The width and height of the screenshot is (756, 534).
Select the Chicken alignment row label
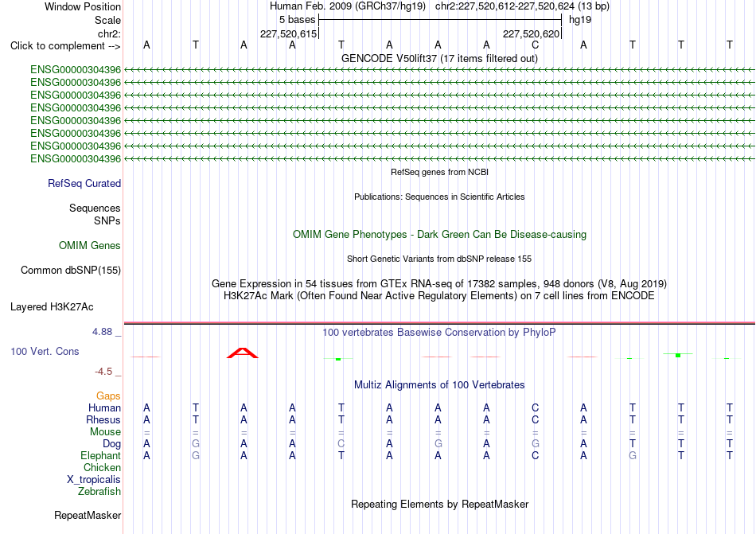click(x=102, y=467)
